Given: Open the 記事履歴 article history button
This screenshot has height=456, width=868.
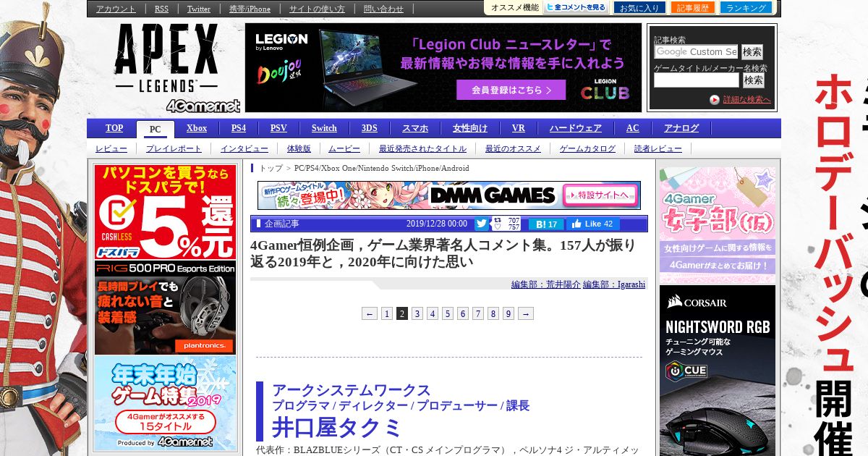Looking at the screenshot, I should click(692, 8).
